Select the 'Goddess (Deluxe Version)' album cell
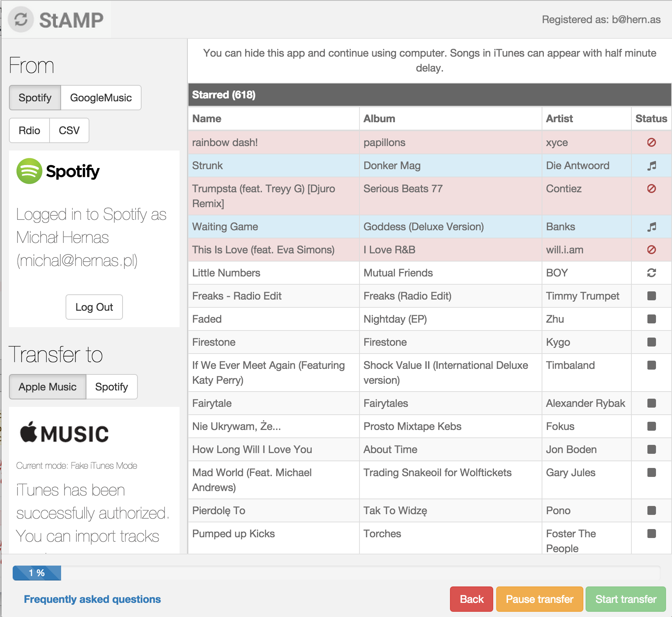 click(451, 227)
